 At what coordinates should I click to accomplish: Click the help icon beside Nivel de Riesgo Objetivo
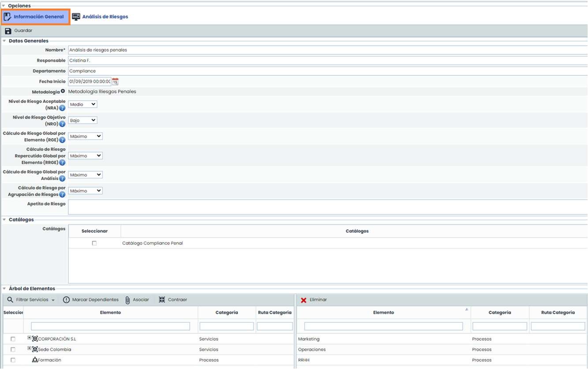[62, 124]
